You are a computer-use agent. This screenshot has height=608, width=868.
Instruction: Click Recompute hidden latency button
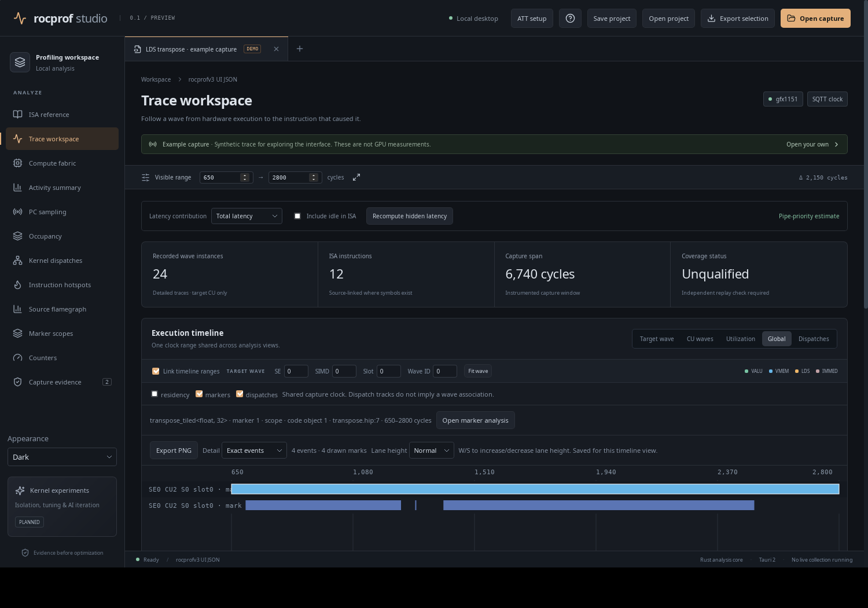tap(410, 216)
